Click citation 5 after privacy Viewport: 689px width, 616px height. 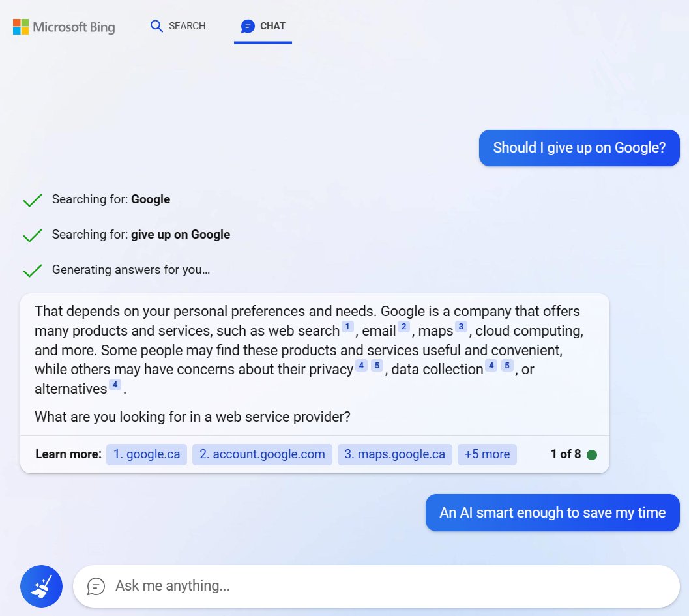coord(377,366)
